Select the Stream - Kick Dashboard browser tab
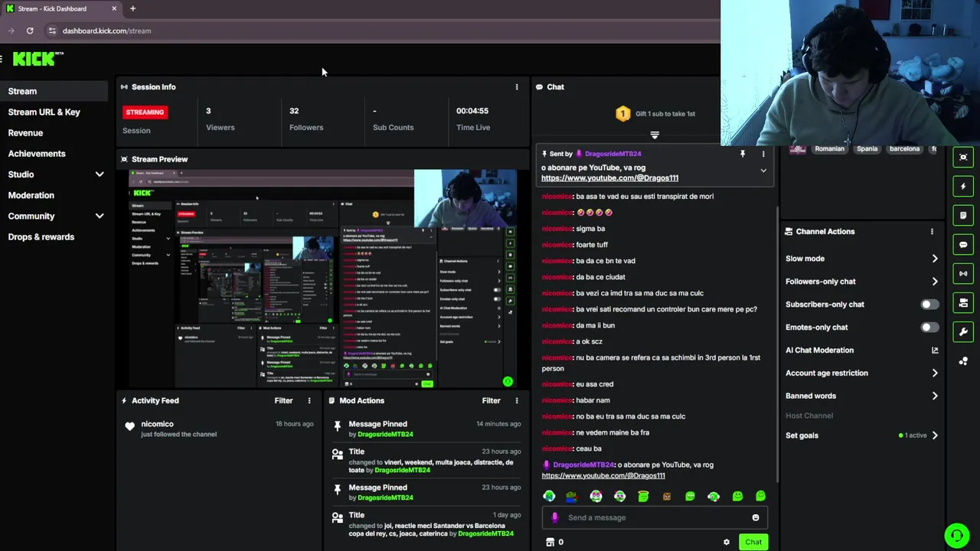 (61, 8)
